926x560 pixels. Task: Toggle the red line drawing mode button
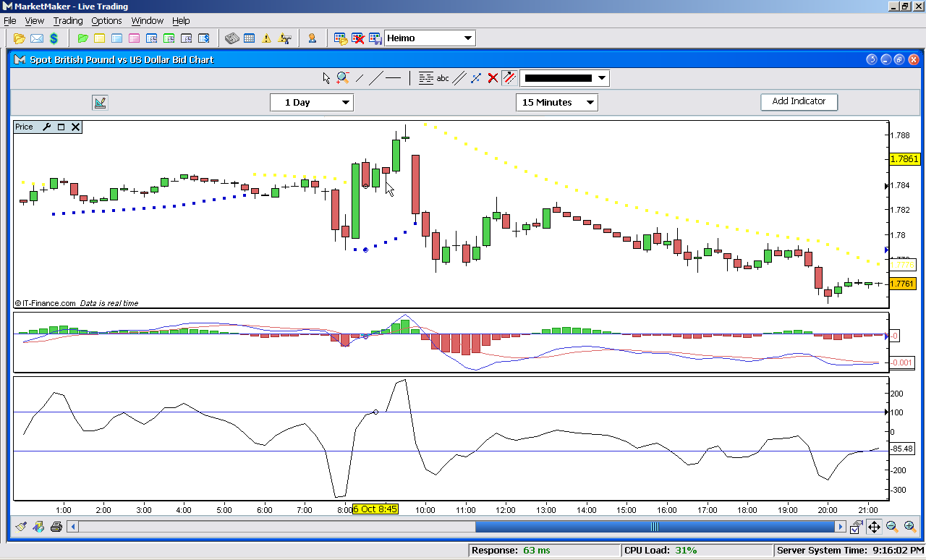[509, 78]
